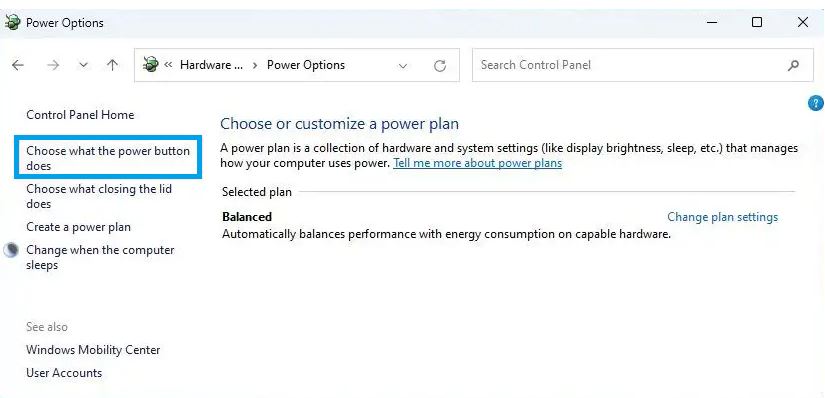Open User Accounts link

(x=64, y=373)
